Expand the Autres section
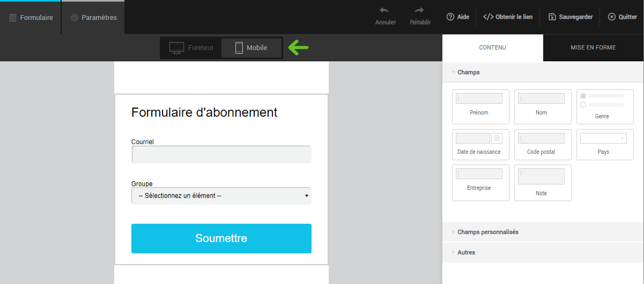 [465, 252]
